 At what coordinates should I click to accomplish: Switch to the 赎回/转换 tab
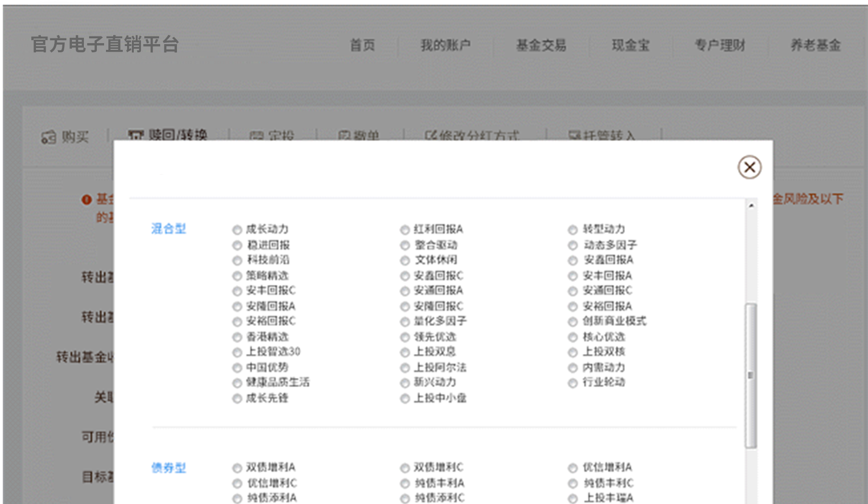click(x=168, y=135)
